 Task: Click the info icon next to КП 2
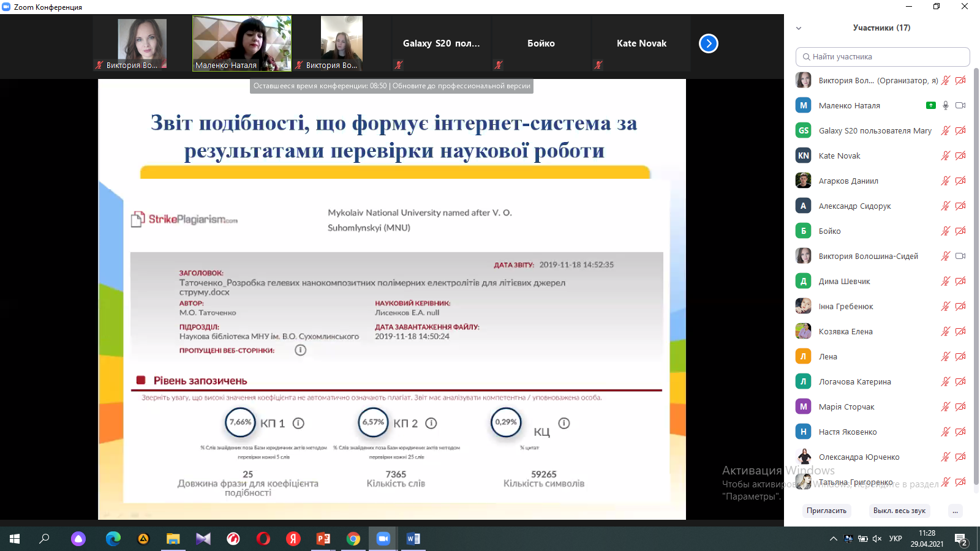(x=431, y=423)
